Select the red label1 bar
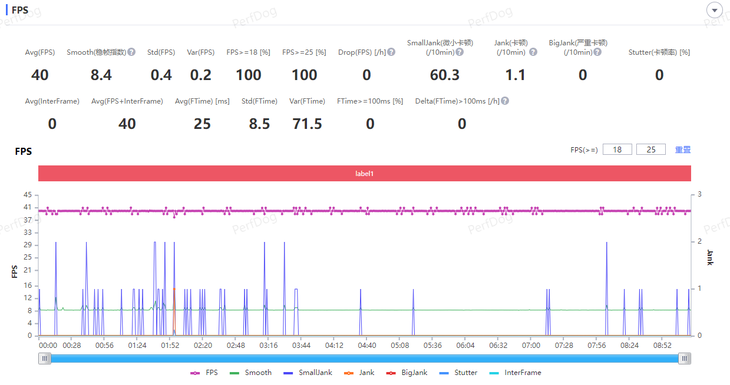 (x=365, y=173)
